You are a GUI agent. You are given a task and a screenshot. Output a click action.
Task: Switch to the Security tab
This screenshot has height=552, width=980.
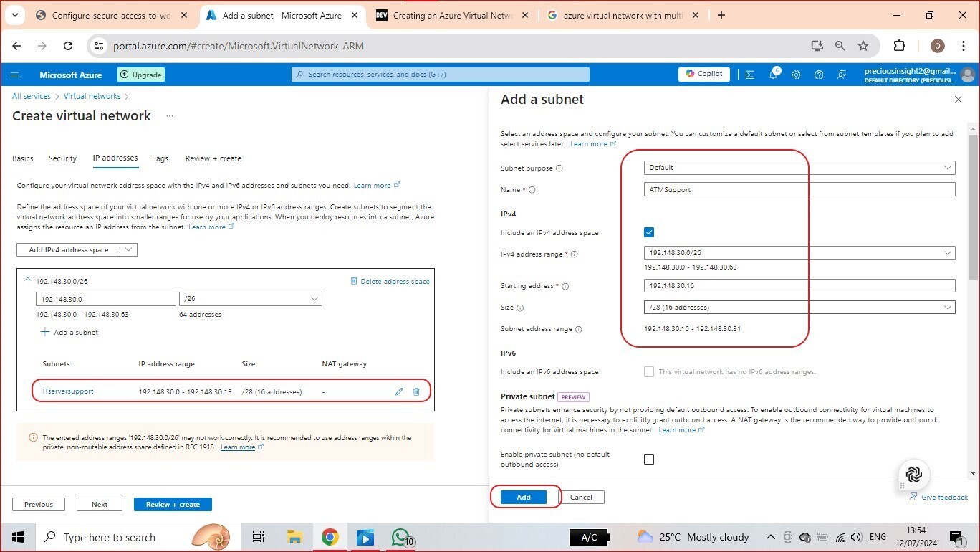tap(62, 158)
